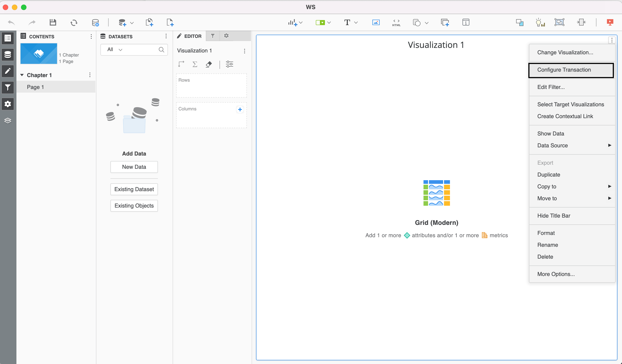This screenshot has height=364, width=622.
Task: Click the dataset info database icon
Action: tap(95, 22)
